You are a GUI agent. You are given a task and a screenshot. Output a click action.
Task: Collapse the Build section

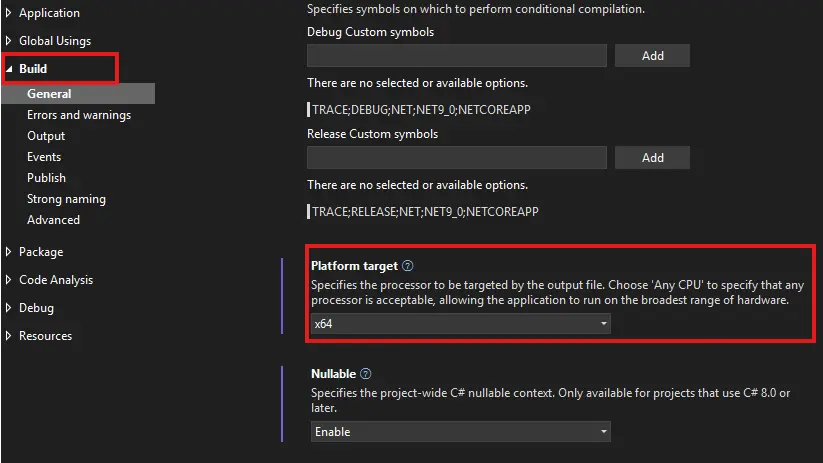pos(9,69)
